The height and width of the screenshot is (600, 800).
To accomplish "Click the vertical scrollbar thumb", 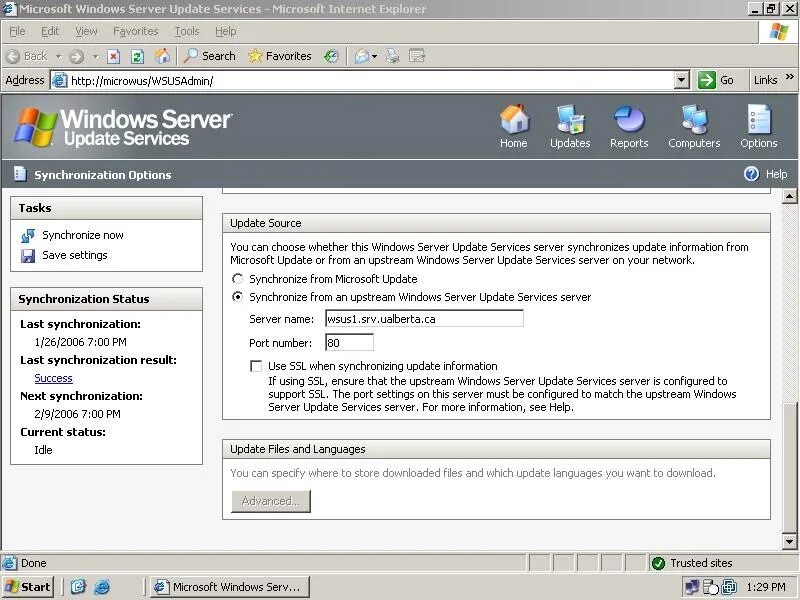I will coord(789,467).
